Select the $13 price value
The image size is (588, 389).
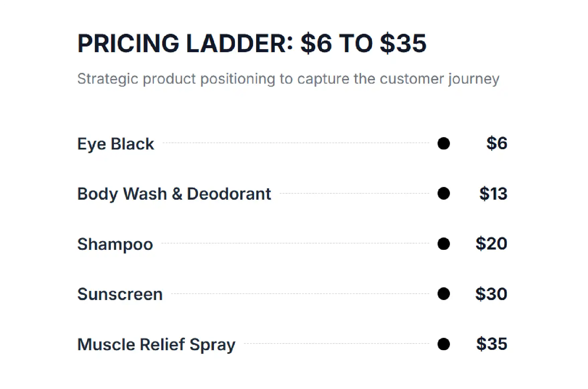pyautogui.click(x=493, y=193)
